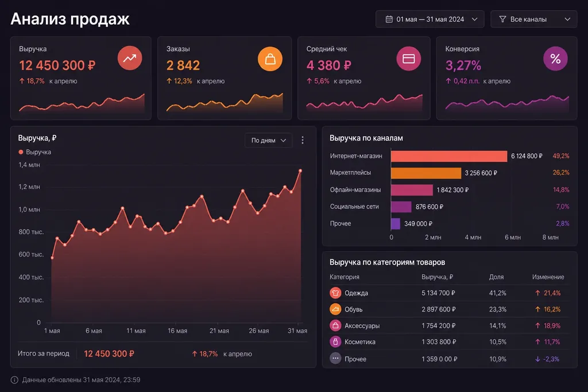The width and height of the screenshot is (588, 392).
Task: Click the 1 842 300 ₽ channel value
Action: 452,190
